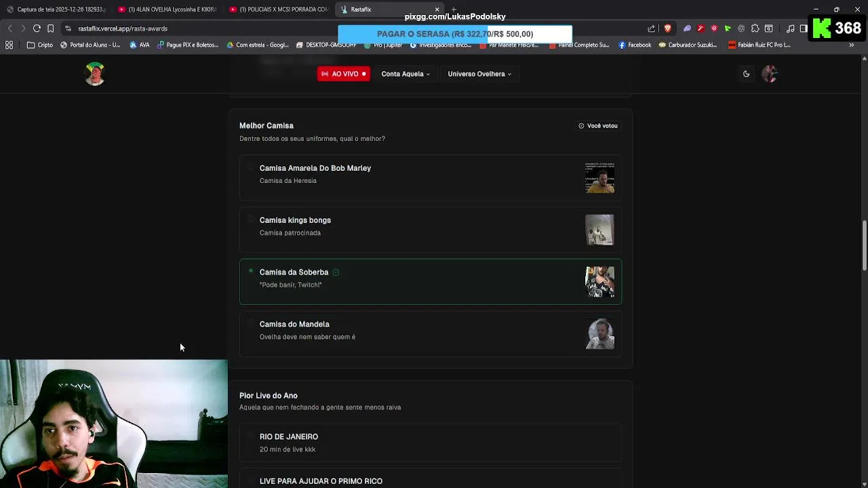Open the extensions puzzle icon
The height and width of the screenshot is (488, 868).
click(x=755, y=28)
